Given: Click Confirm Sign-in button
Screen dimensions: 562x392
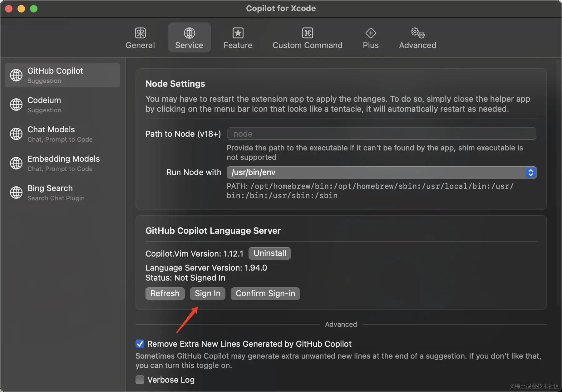Looking at the screenshot, I should 265,293.
